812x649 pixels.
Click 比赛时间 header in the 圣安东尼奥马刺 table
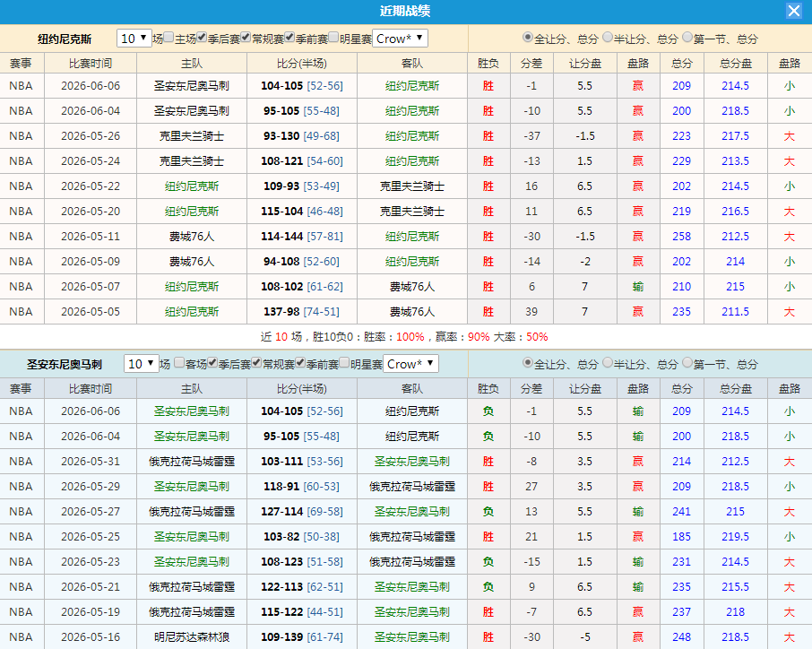click(x=91, y=388)
